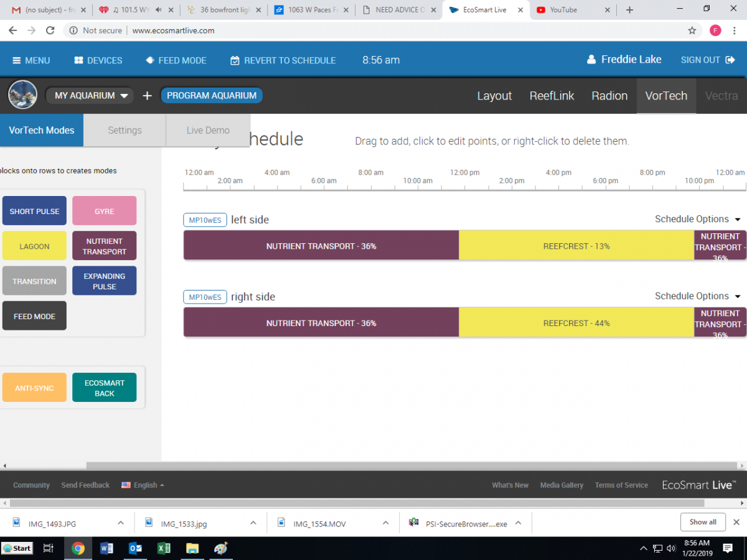Click the Not secure site info icon

73,30
